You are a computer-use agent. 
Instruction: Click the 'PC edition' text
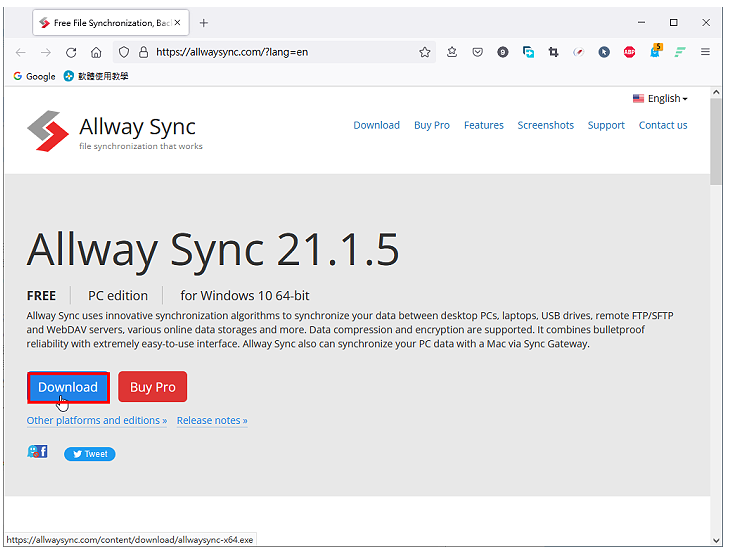point(118,296)
